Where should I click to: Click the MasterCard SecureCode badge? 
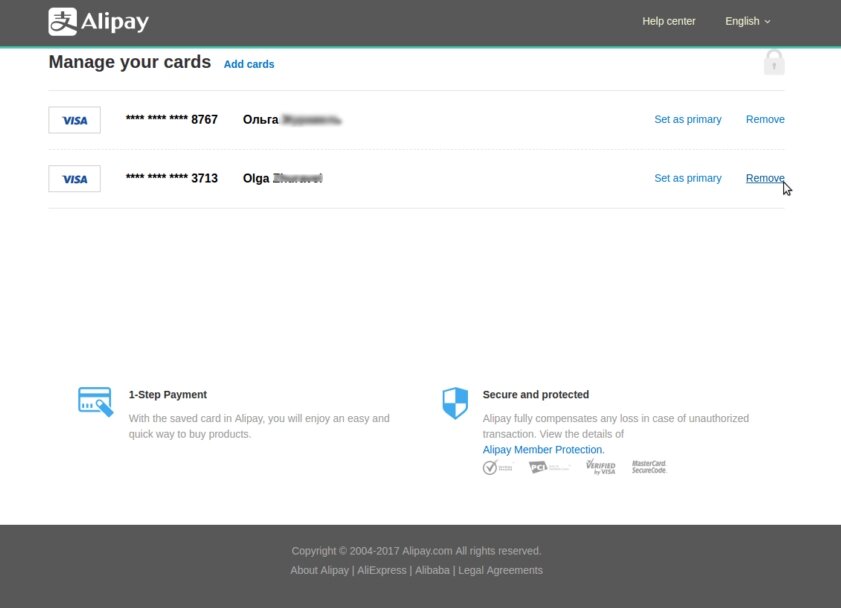(649, 467)
